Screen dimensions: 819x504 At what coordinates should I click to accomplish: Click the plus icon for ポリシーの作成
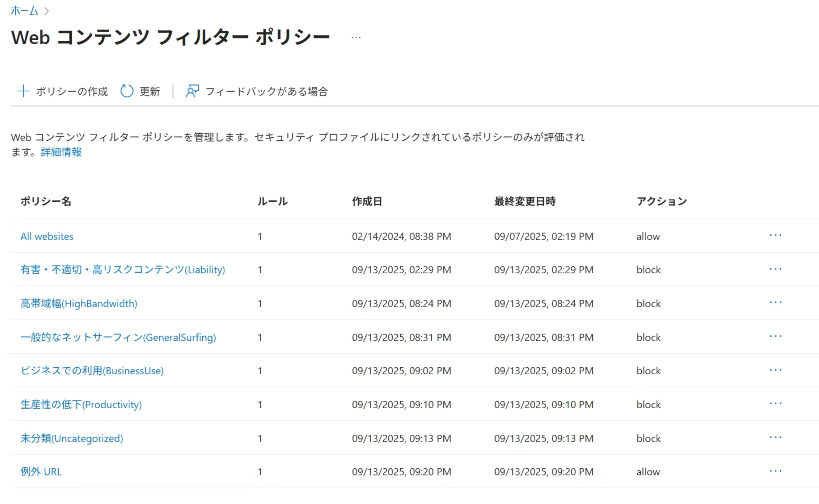(24, 91)
